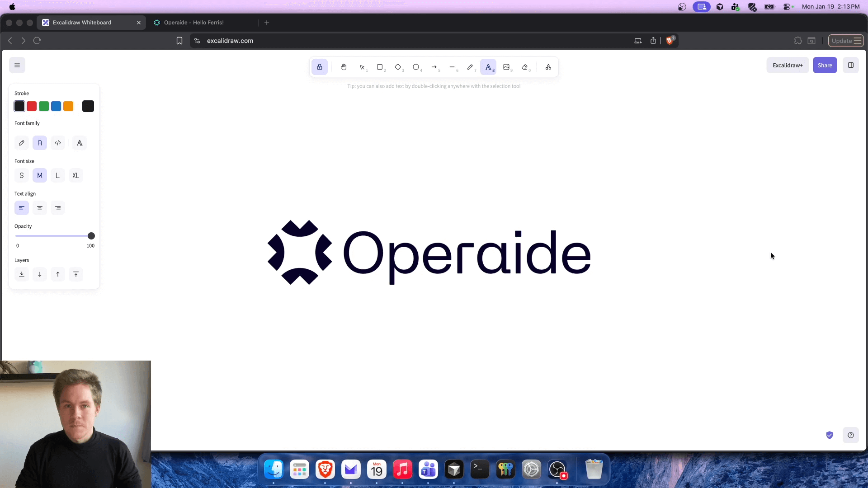Set font size to XL
Screen dimensions: 868x488
coord(76,175)
